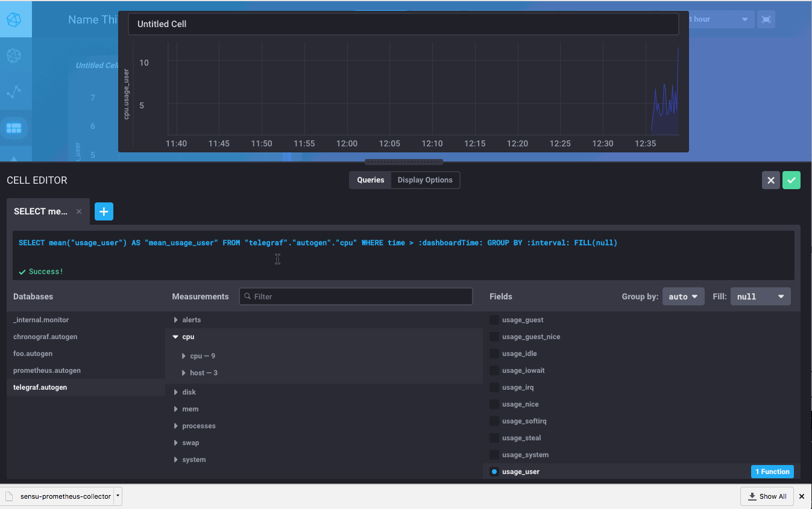Check the usage_steal field
The image size is (812, 509).
coord(494,438)
